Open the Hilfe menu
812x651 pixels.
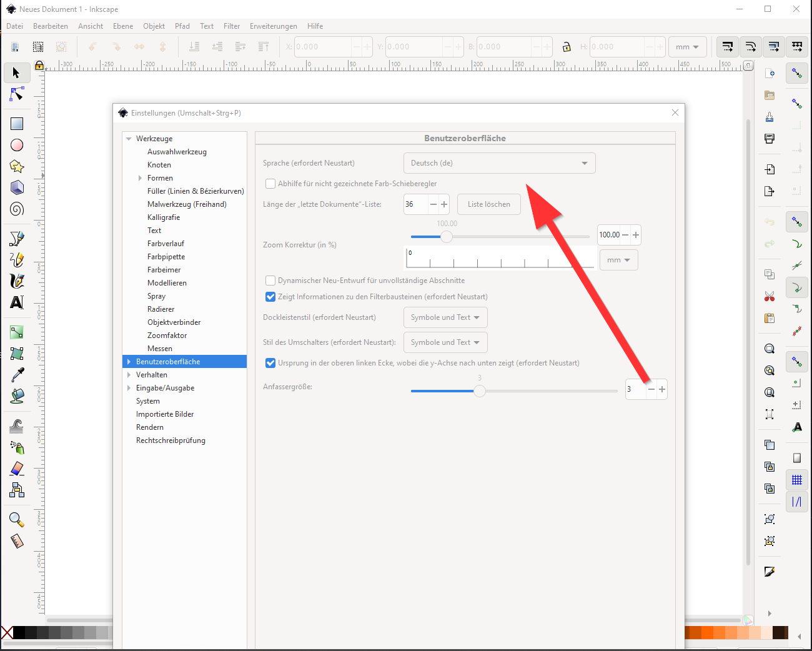[315, 26]
